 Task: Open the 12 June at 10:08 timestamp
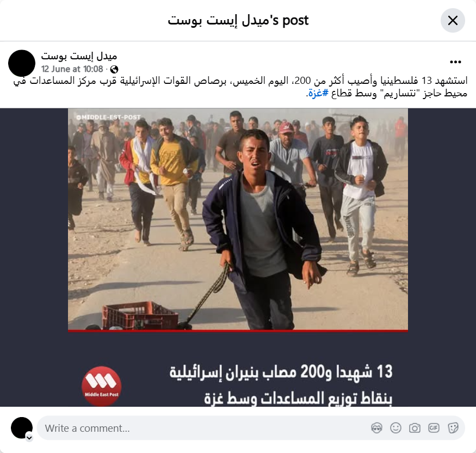click(72, 69)
